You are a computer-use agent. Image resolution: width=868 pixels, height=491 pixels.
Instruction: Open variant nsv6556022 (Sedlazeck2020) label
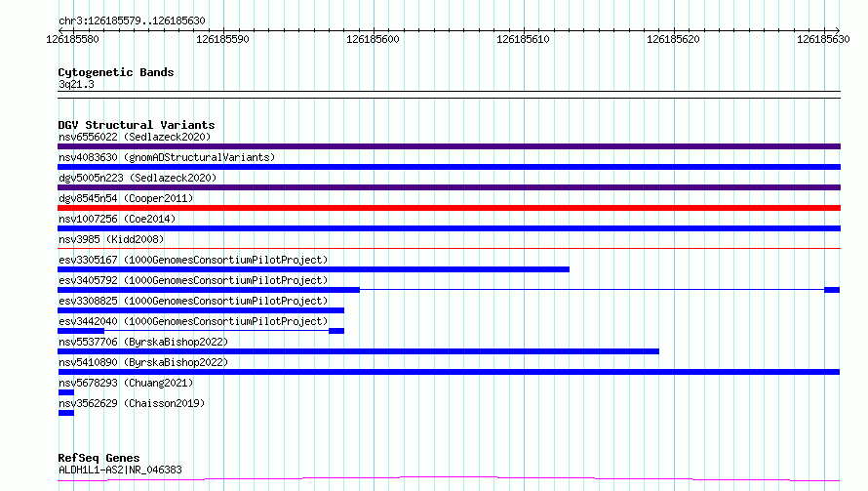(x=135, y=137)
